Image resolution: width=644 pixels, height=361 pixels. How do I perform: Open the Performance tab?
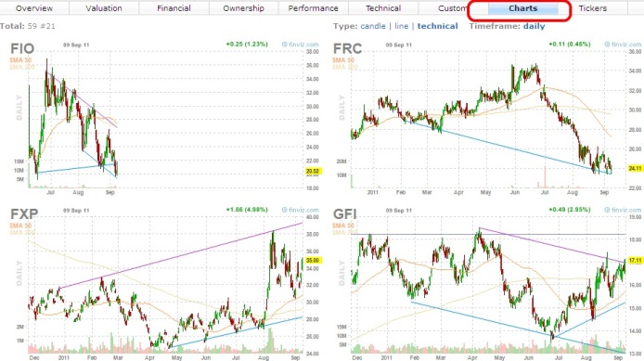point(314,8)
